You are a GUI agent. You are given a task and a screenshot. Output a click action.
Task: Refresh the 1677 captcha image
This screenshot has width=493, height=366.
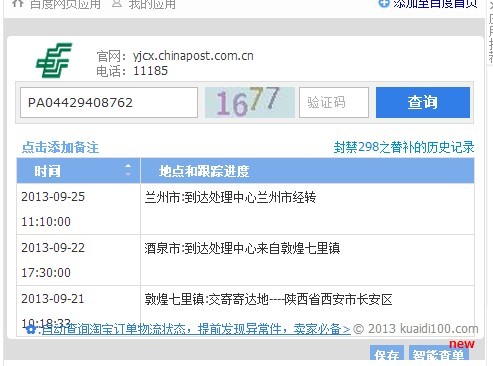(250, 102)
